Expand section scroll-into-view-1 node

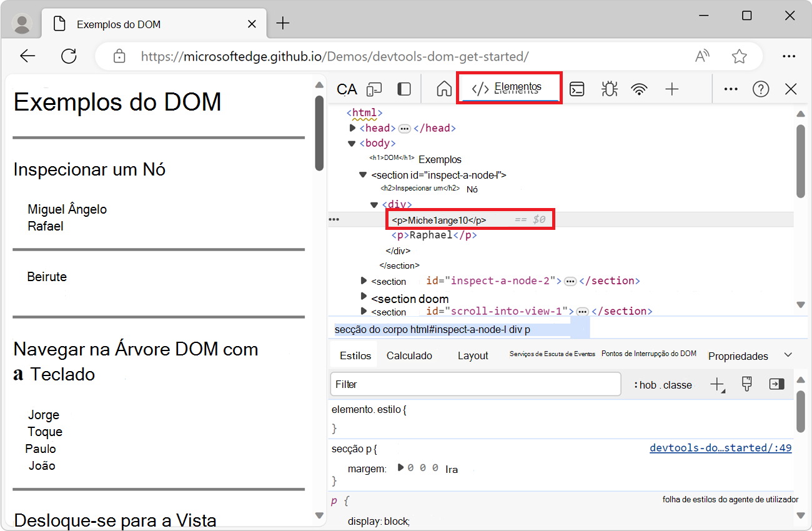[364, 310]
